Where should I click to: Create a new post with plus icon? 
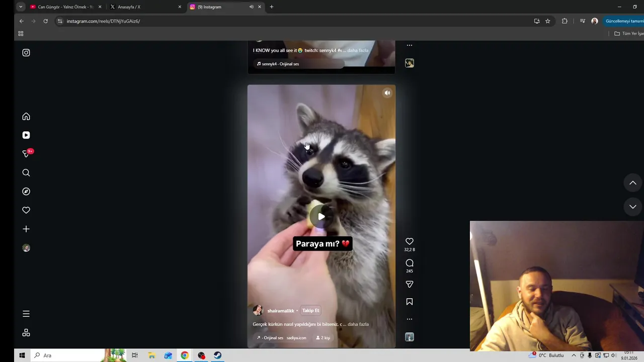(x=26, y=229)
